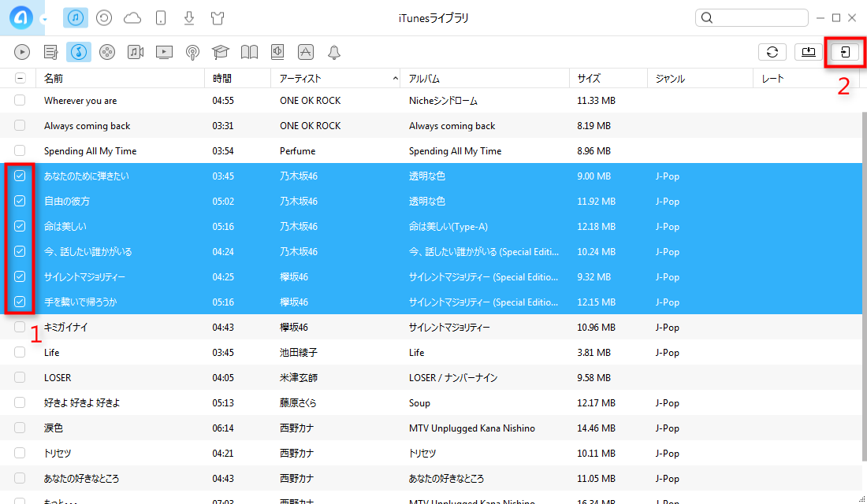Click the artist Perfume cell
The height and width of the screenshot is (504, 867).
(297, 151)
